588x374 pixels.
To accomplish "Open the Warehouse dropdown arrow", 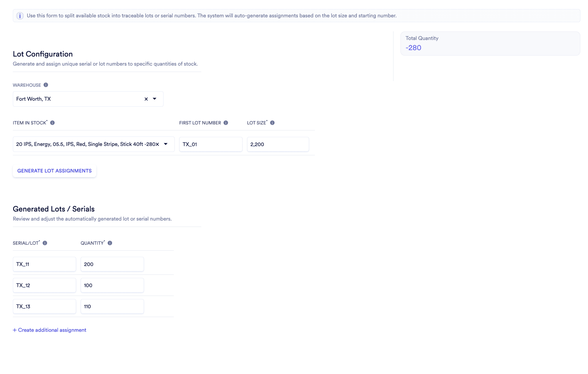I will (x=155, y=99).
